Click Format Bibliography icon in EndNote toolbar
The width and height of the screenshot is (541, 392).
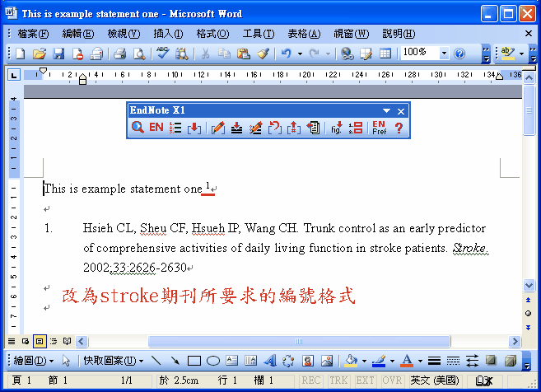pos(175,128)
